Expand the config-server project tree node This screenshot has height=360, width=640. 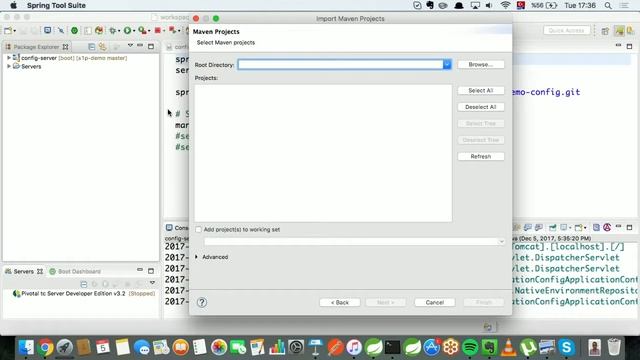9,58
